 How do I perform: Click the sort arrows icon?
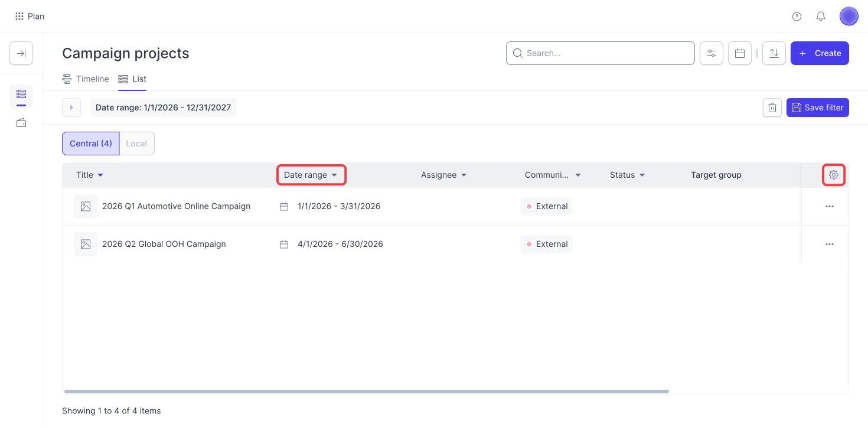pyautogui.click(x=774, y=53)
